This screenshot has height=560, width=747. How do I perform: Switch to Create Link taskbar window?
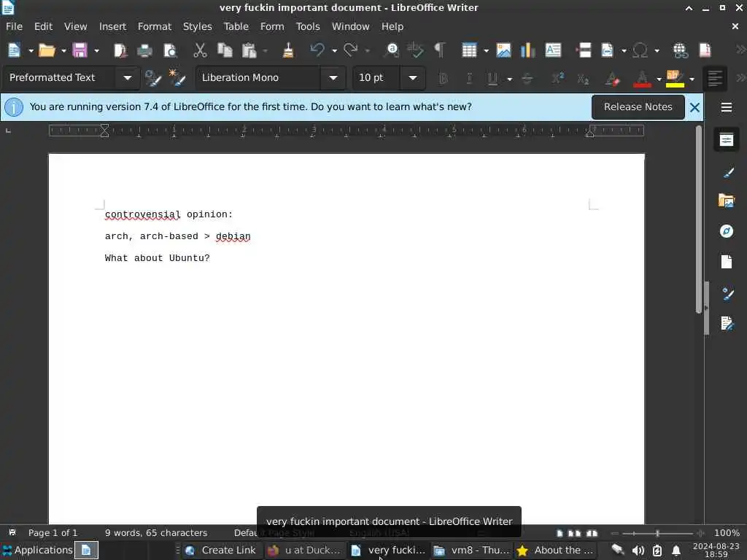pos(221,550)
